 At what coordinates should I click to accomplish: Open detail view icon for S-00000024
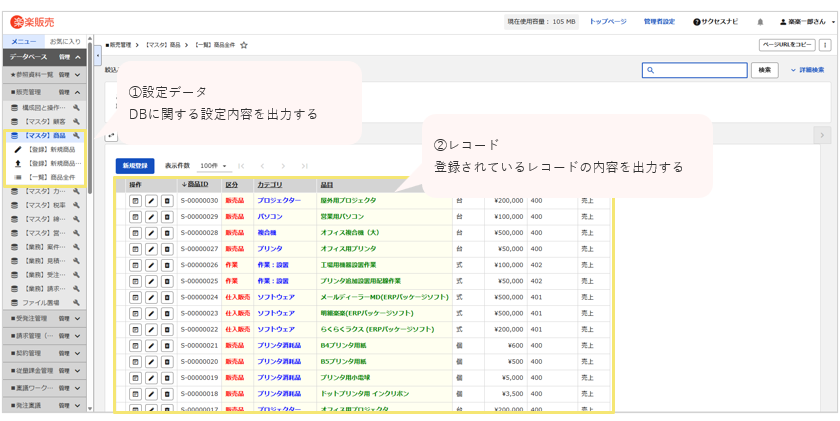click(x=135, y=297)
